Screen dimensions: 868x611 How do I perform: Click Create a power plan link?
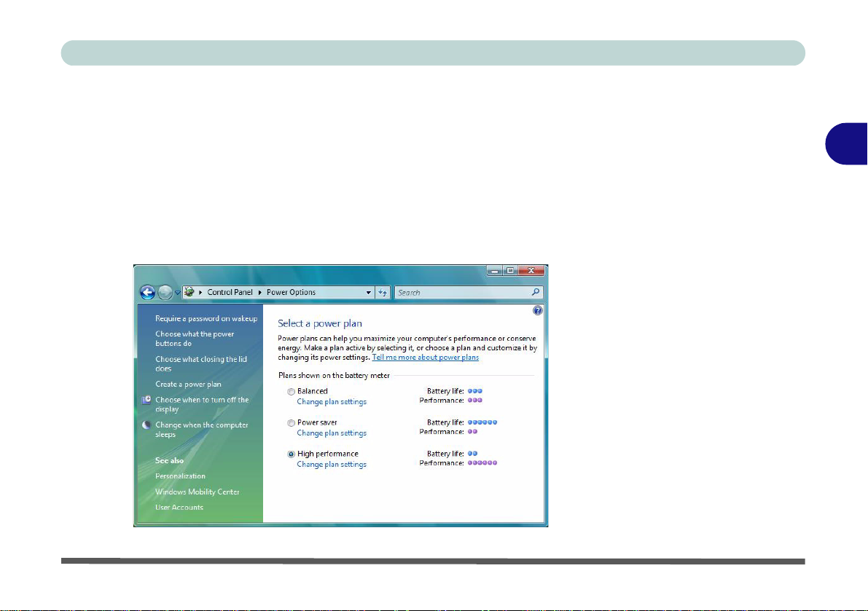[x=188, y=385]
